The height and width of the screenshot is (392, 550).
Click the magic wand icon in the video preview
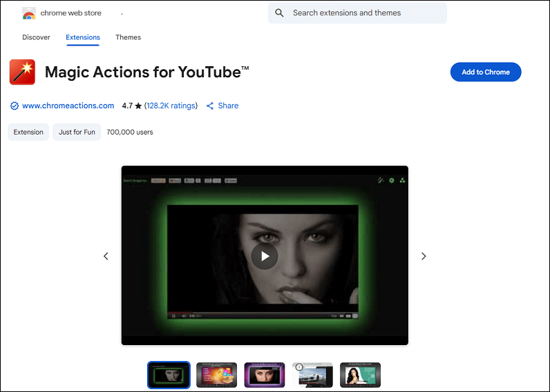click(x=381, y=180)
